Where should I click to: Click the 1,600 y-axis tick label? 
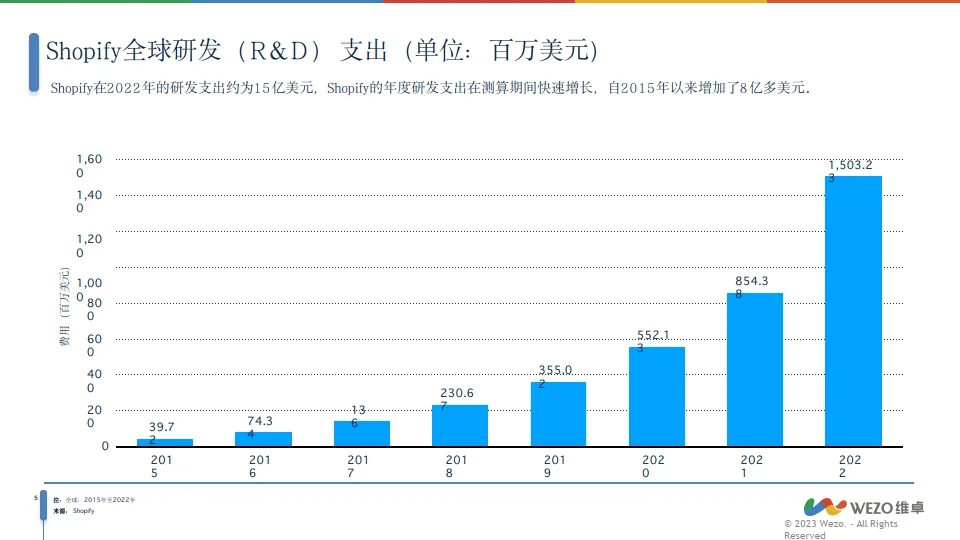coord(89,166)
